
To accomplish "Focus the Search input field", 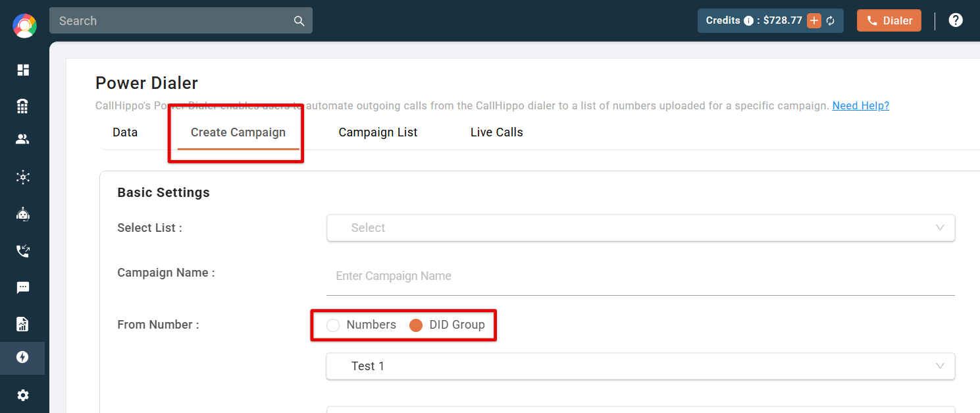I will [x=181, y=20].
